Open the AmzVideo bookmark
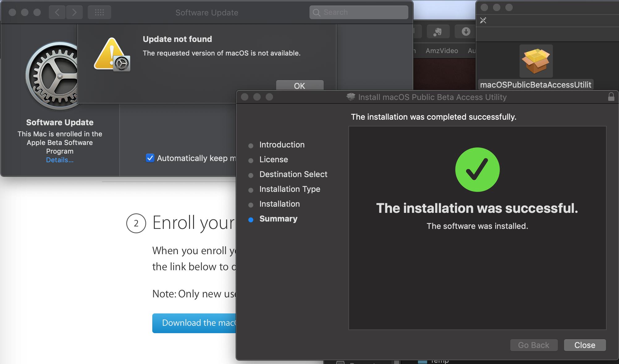The width and height of the screenshot is (619, 364). point(442,51)
